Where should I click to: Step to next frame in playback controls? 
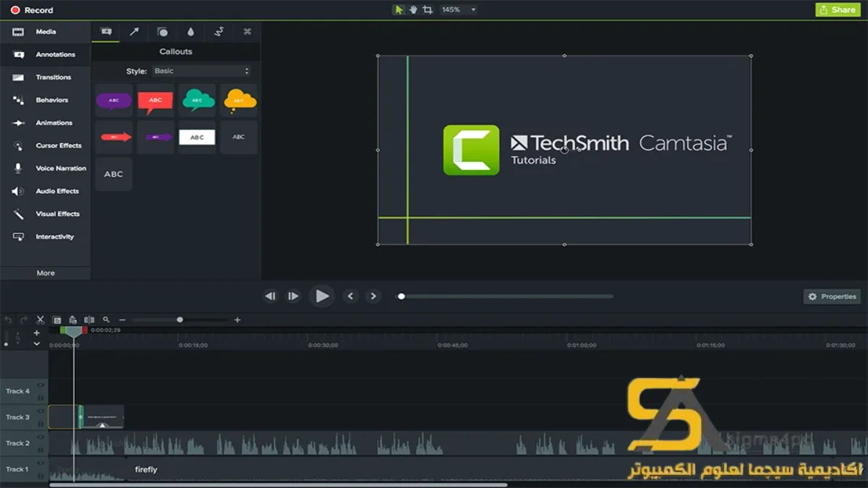[x=293, y=296]
